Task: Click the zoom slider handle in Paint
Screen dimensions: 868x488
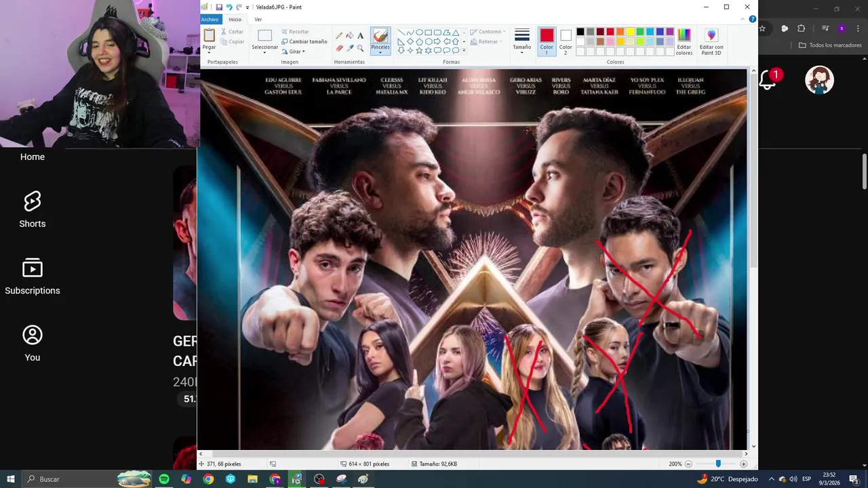Action: (718, 464)
